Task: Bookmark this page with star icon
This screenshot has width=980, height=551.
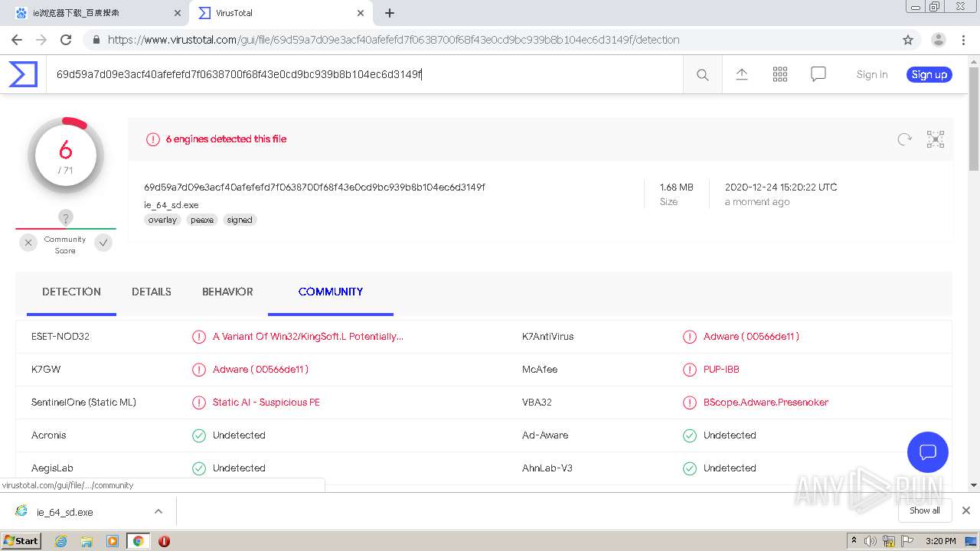Action: 908,40
